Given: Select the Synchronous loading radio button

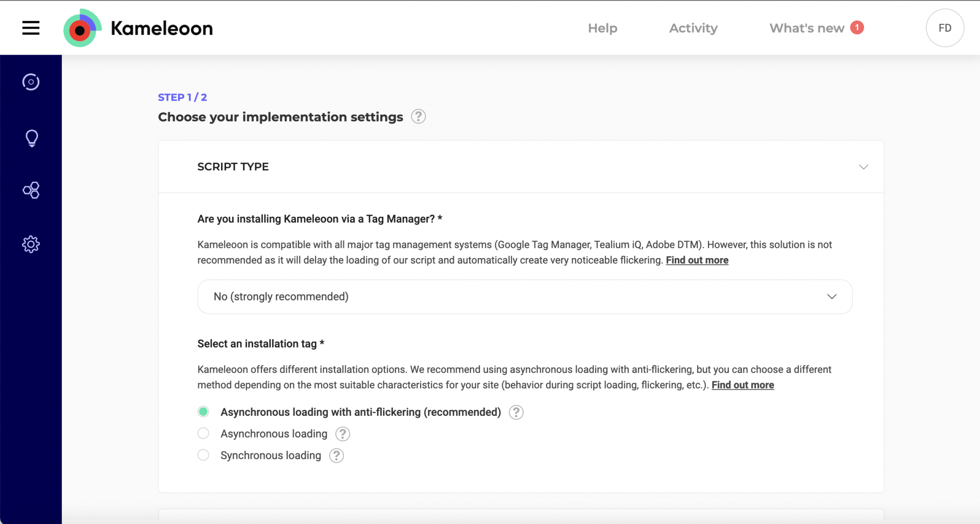Looking at the screenshot, I should click(203, 455).
